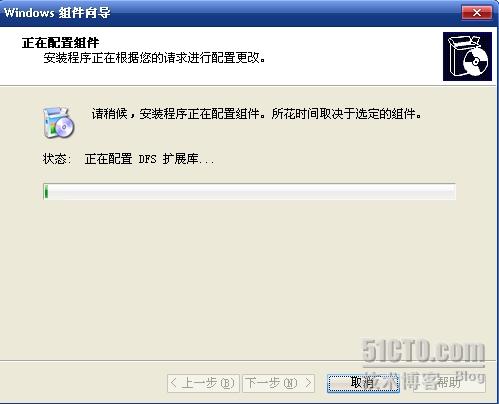
Task: Click the 所花时间取决于选定的组件 sentence
Action: tap(346, 114)
